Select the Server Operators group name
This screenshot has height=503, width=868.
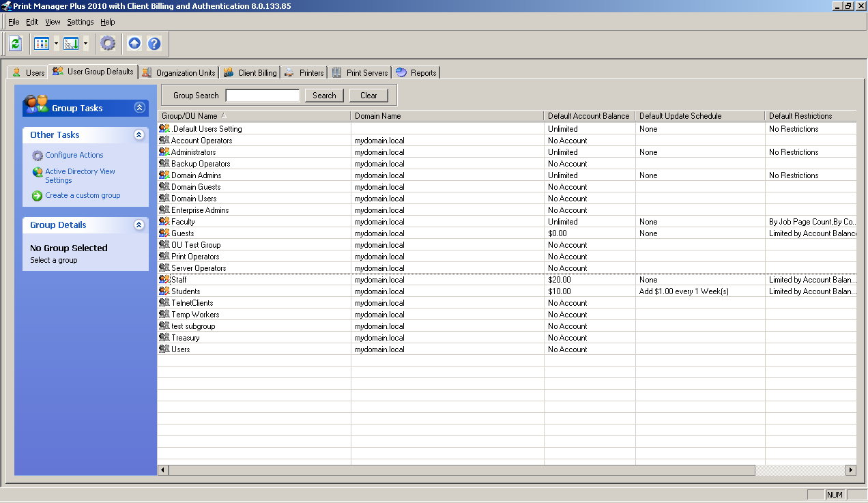point(199,268)
